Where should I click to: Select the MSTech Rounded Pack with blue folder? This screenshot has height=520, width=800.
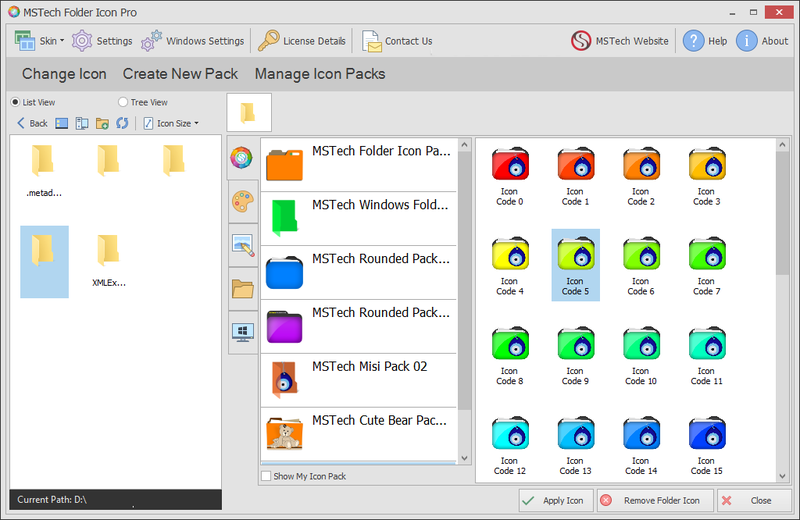coord(359,273)
